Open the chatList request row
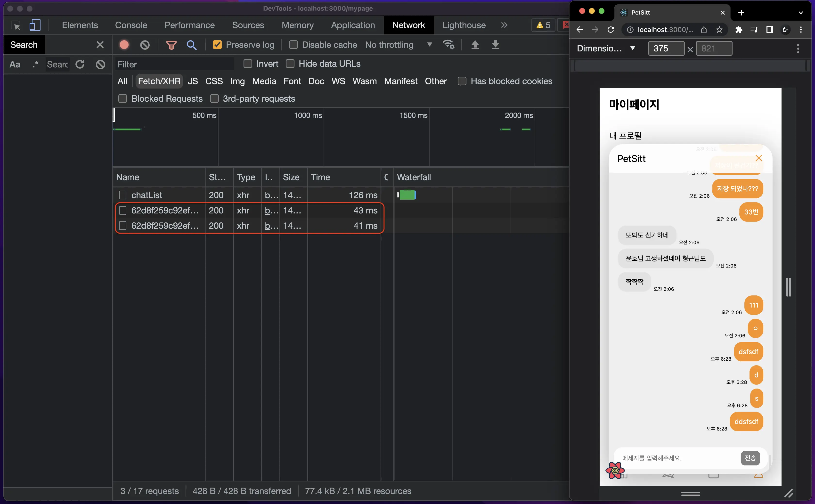Viewport: 815px width, 504px height. coord(147,195)
